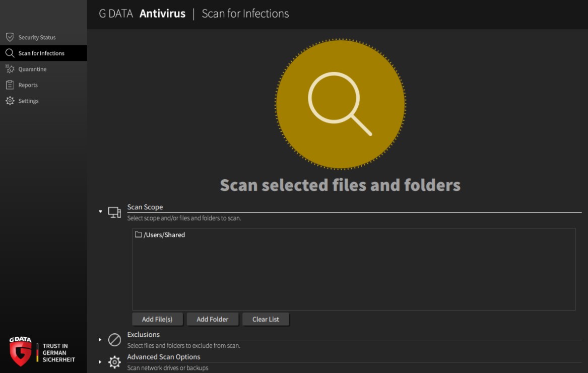Open Security Status in the sidebar

tap(43, 37)
